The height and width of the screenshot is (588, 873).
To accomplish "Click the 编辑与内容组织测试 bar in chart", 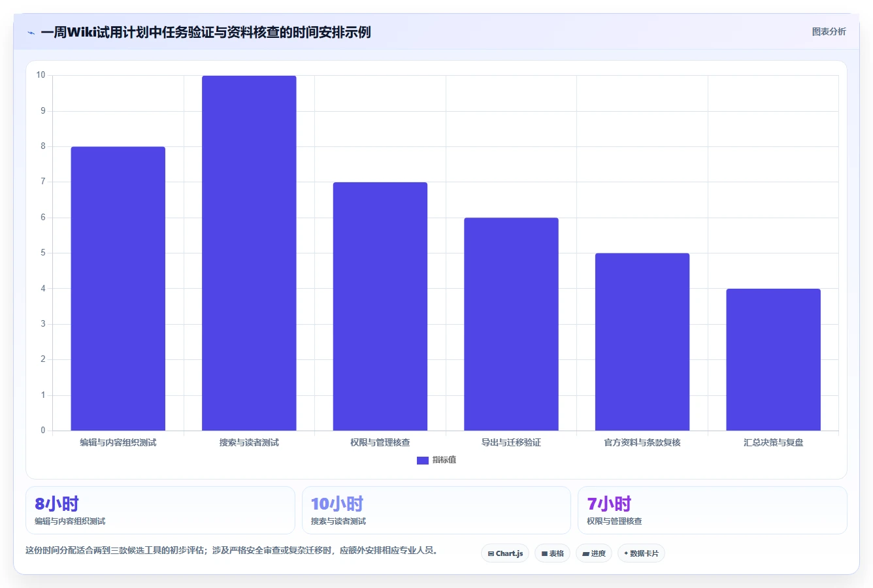I will tap(118, 289).
